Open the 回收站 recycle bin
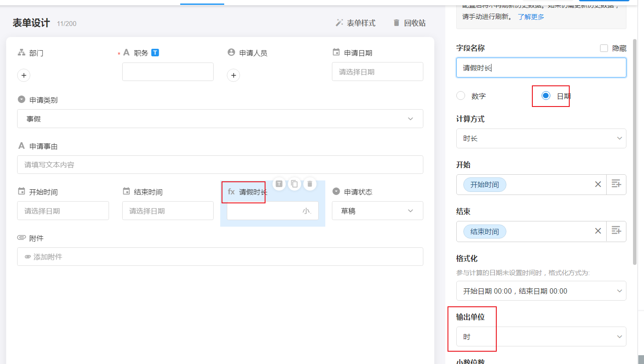 (x=409, y=23)
